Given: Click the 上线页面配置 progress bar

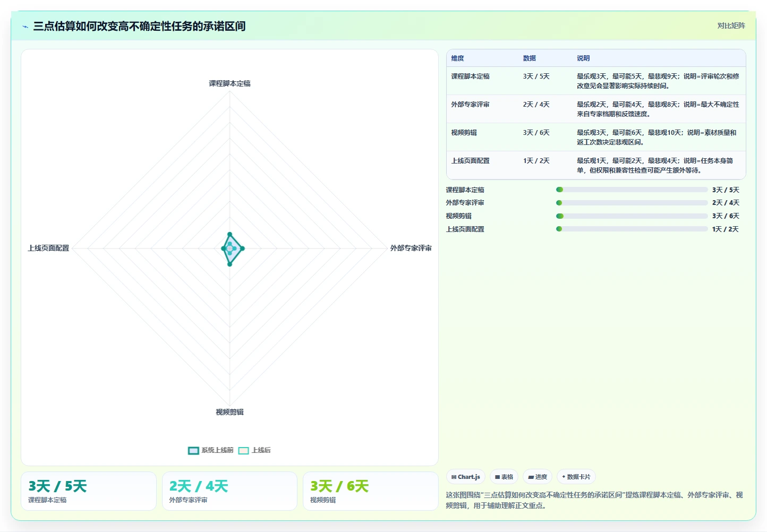Looking at the screenshot, I should pyautogui.click(x=632, y=229).
